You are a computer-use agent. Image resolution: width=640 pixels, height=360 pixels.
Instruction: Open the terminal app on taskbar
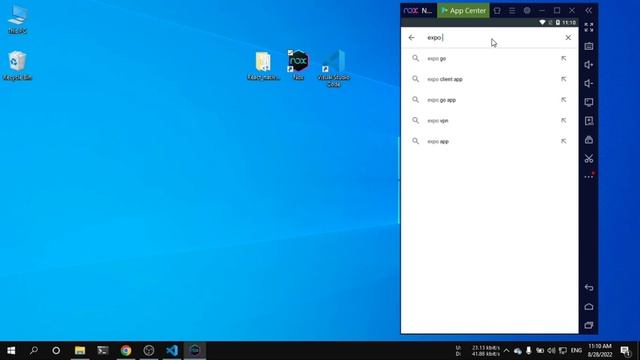[103, 350]
